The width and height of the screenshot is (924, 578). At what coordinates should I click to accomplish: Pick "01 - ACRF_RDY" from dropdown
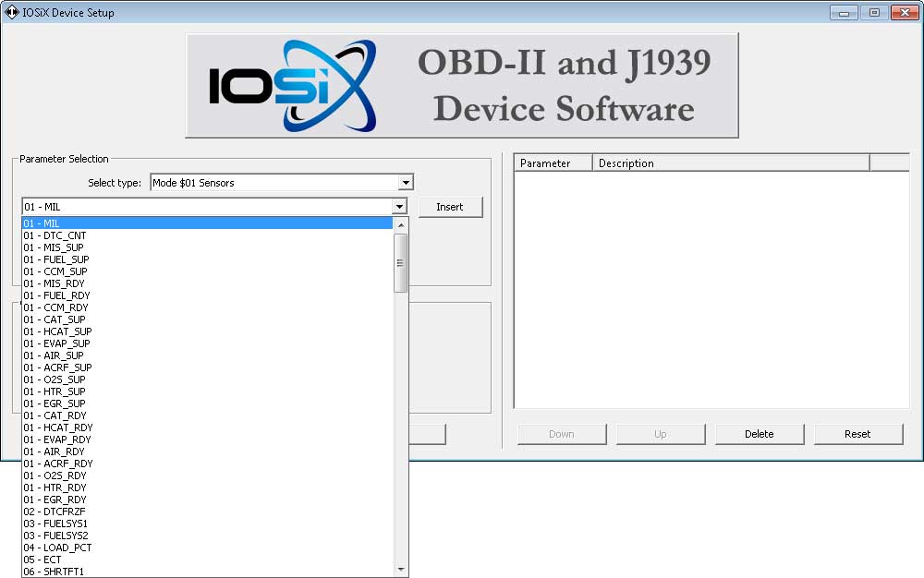pyautogui.click(x=207, y=464)
